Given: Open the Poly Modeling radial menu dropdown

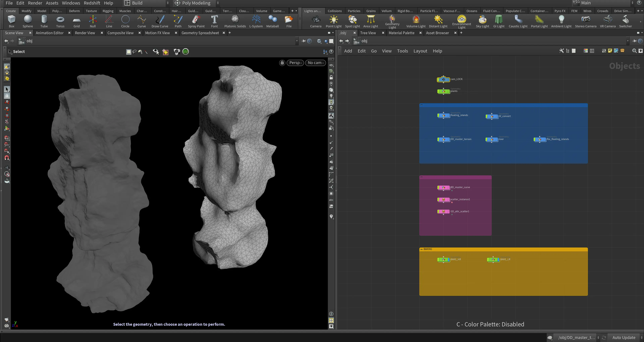Looking at the screenshot, I should (197, 3).
